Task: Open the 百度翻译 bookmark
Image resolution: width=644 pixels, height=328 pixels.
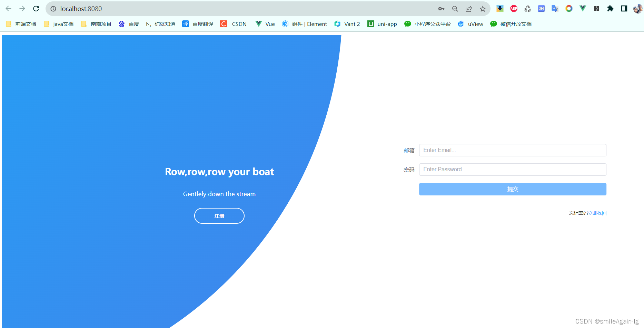Action: click(x=198, y=24)
